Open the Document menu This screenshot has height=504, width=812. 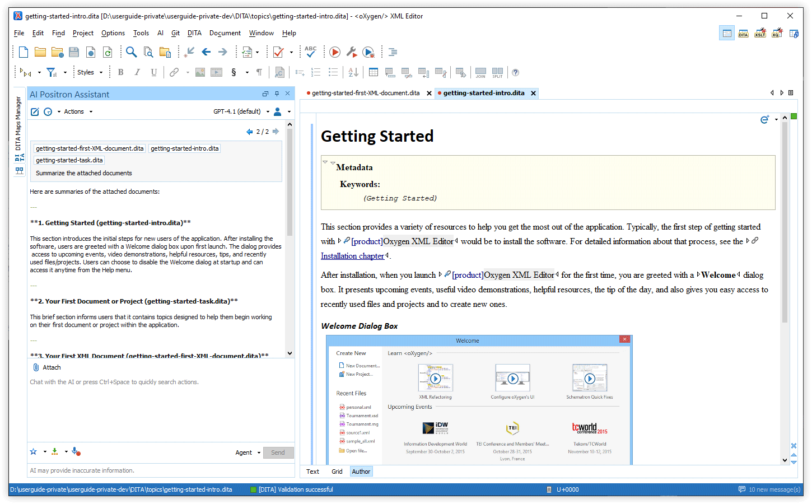(x=225, y=33)
